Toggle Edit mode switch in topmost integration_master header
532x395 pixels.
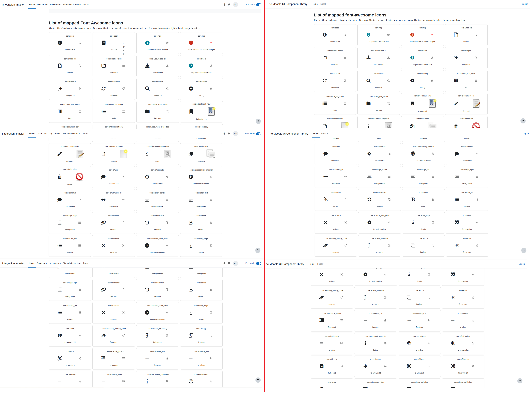[x=259, y=5]
